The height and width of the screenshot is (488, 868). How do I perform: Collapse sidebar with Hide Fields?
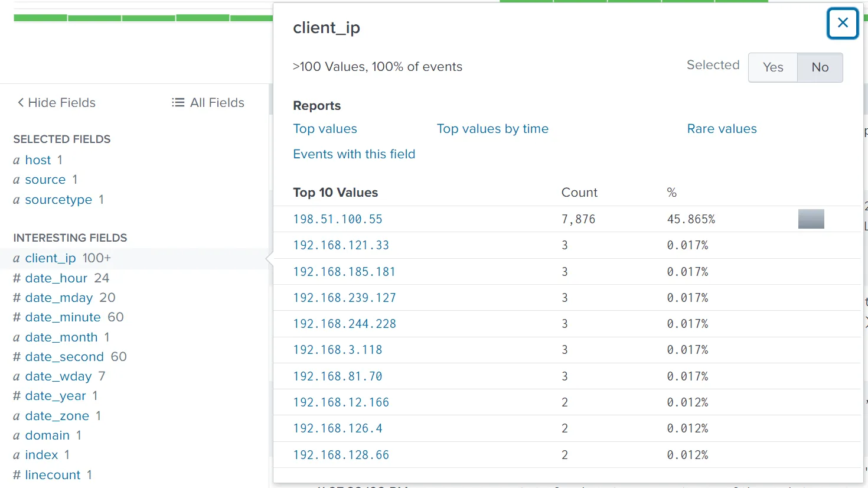click(56, 103)
